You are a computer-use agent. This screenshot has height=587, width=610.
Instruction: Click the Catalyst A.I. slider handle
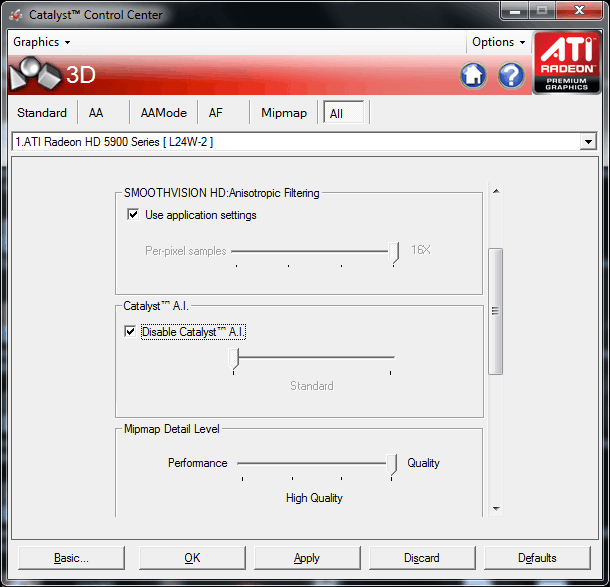[x=233, y=359]
